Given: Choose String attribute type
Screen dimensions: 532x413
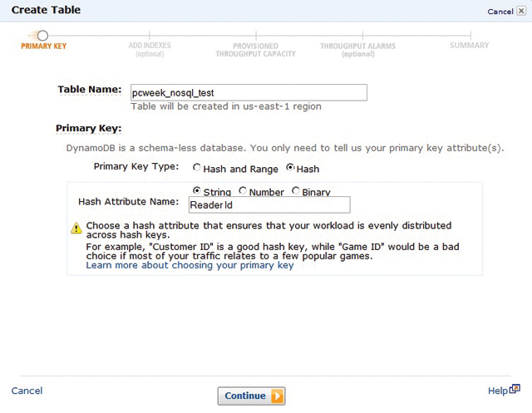Looking at the screenshot, I should point(196,190).
